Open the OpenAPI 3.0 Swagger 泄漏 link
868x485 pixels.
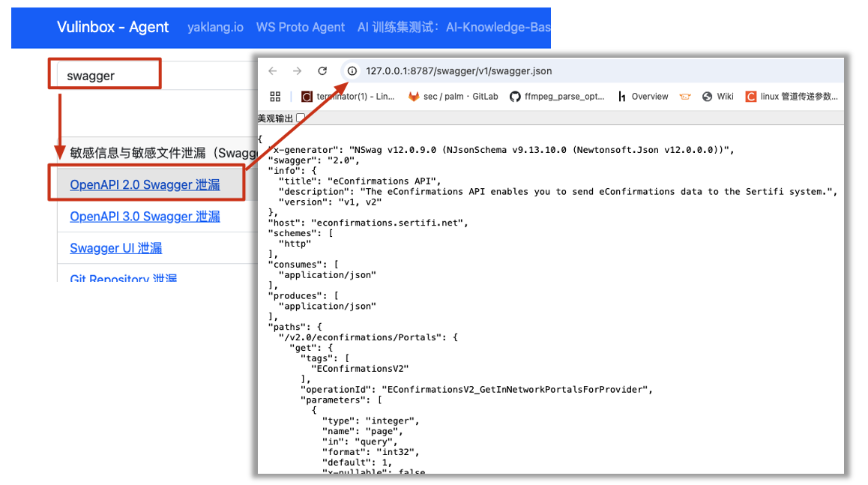coord(145,216)
